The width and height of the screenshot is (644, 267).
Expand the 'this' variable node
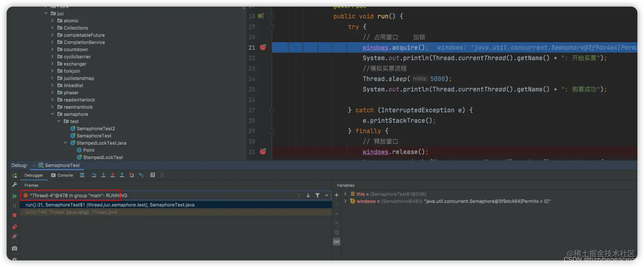(345, 194)
